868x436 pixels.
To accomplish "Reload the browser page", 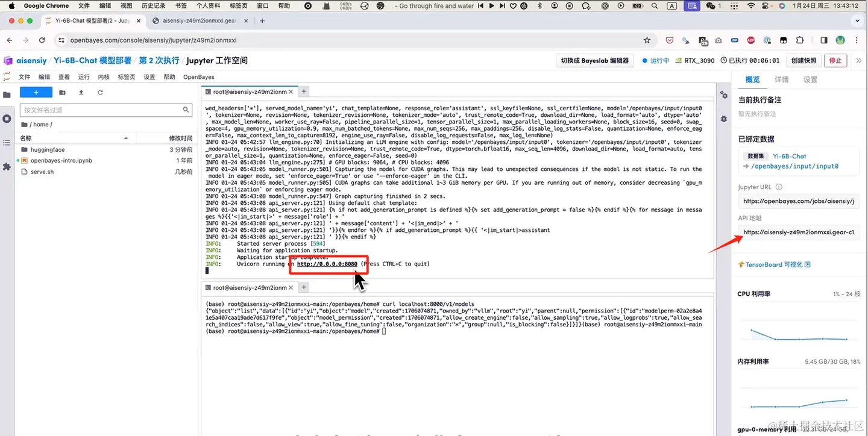I will coord(42,40).
